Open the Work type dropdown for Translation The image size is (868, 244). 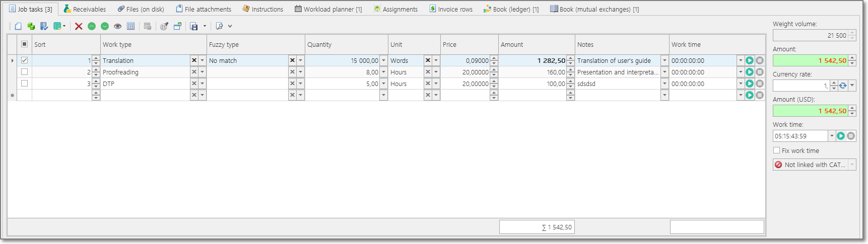click(202, 60)
